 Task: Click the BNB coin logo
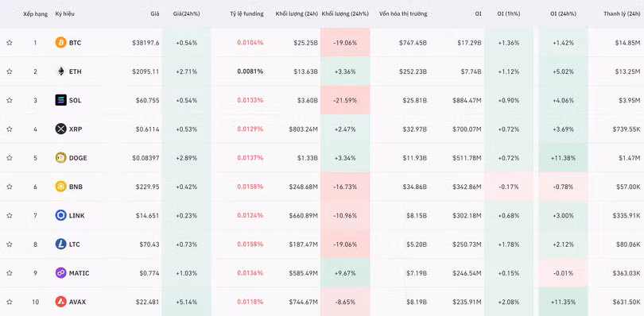[60, 187]
